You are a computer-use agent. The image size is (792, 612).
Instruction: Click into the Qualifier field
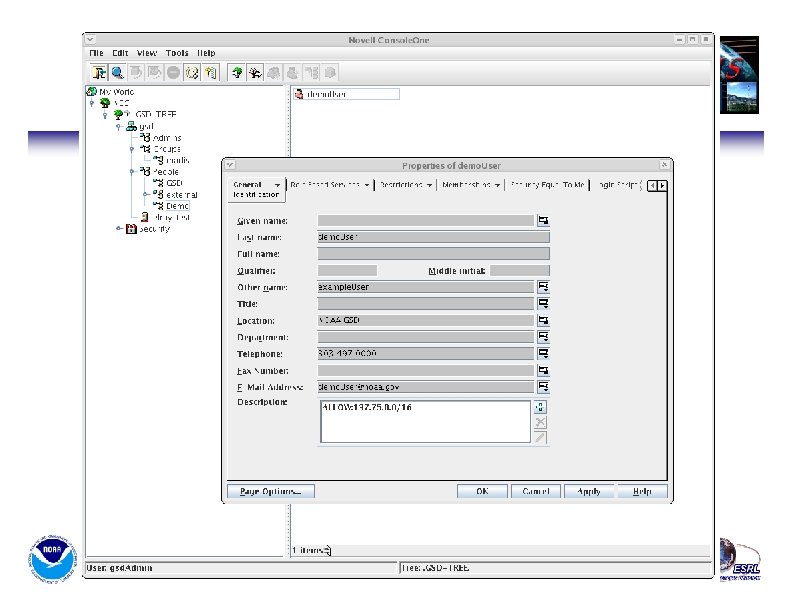pos(347,271)
